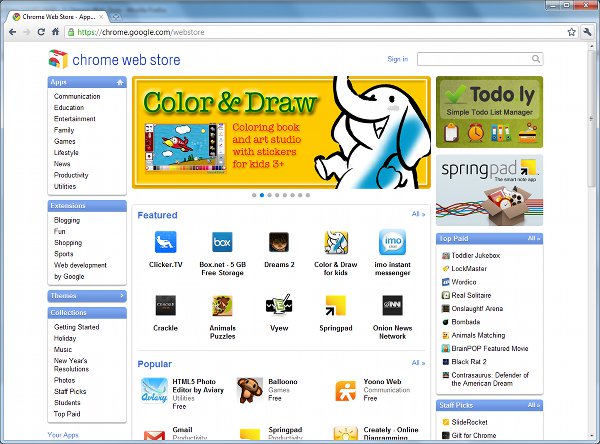
Task: Show all Top Paid apps
Action: click(x=534, y=238)
